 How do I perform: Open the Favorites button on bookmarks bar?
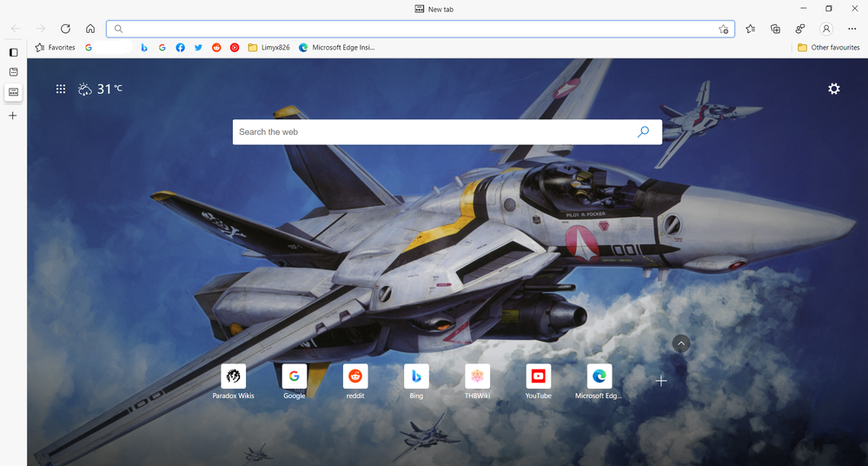(55, 48)
